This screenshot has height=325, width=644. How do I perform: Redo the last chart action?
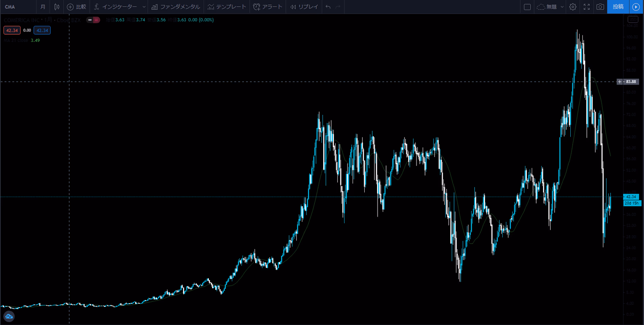coord(338,7)
